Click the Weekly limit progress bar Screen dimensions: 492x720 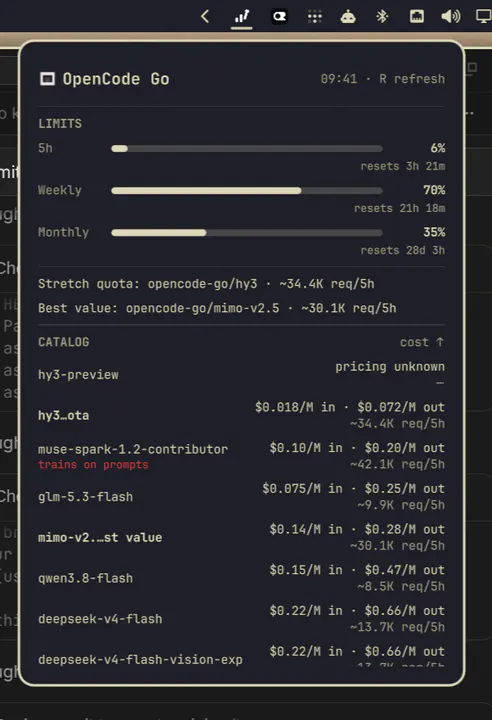click(247, 191)
